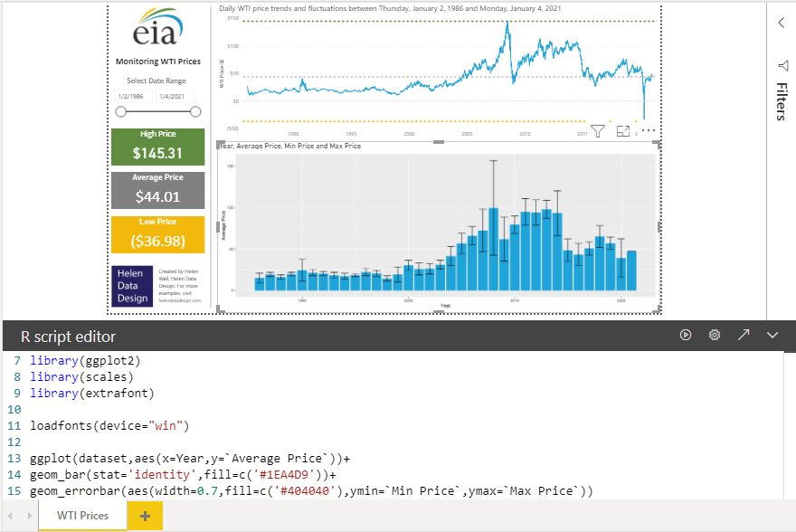This screenshot has height=532, width=796.
Task: Open R script options via gear icon
Action: click(x=715, y=335)
